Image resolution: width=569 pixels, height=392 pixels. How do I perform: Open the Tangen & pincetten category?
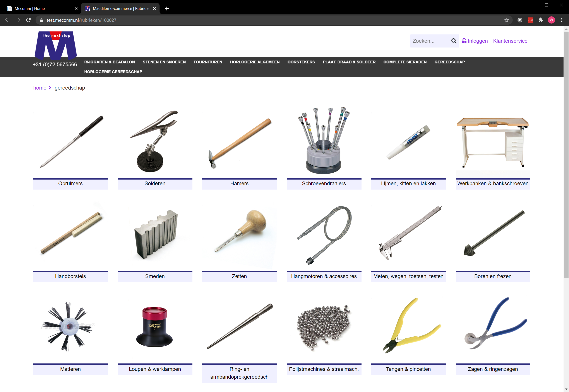408,369
